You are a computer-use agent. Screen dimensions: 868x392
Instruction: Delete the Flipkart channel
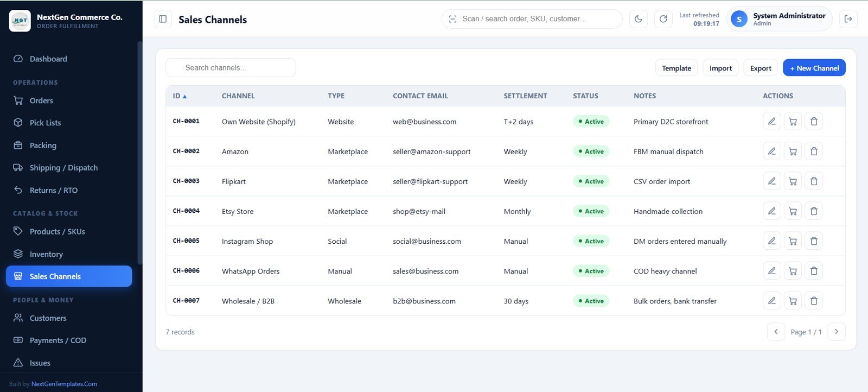(x=814, y=181)
